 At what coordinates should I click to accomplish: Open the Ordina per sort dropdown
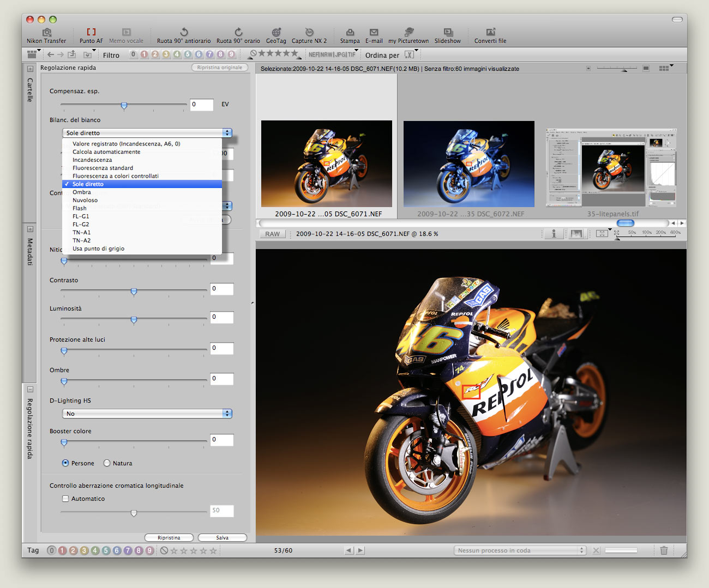410,54
